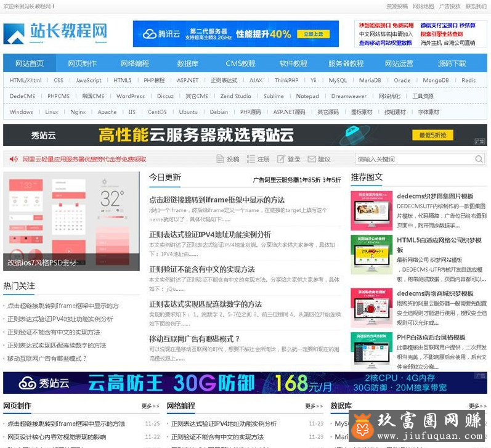Screen dimensions: 491x448
Task: Open the Zend Studio subcategory link
Action: point(235,96)
